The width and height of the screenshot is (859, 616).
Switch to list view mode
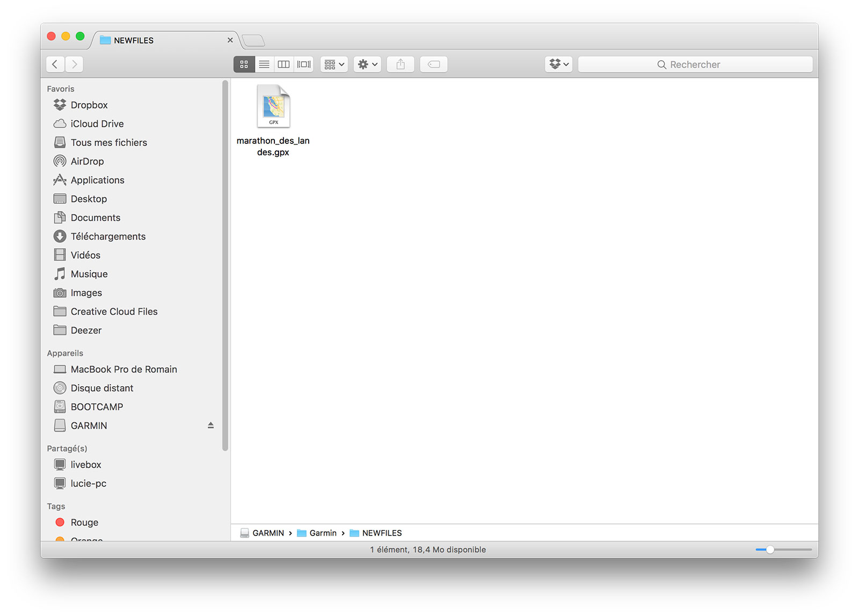tap(264, 64)
